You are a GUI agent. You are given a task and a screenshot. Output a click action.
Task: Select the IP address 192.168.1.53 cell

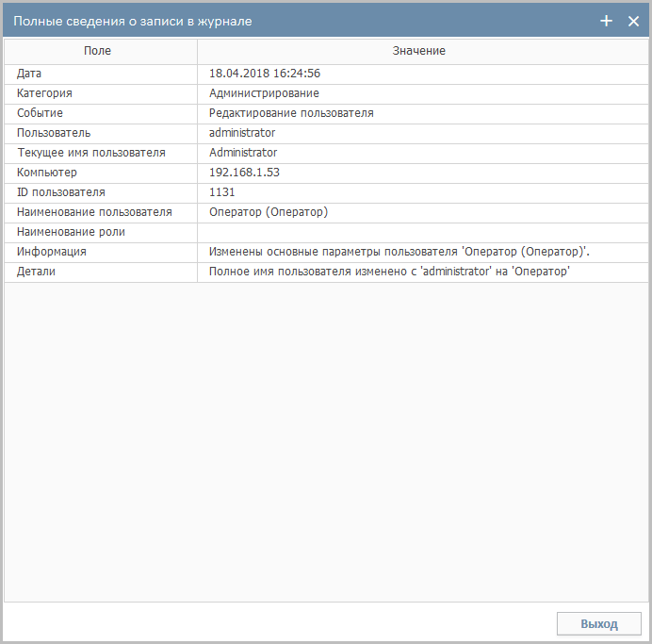[x=244, y=173]
